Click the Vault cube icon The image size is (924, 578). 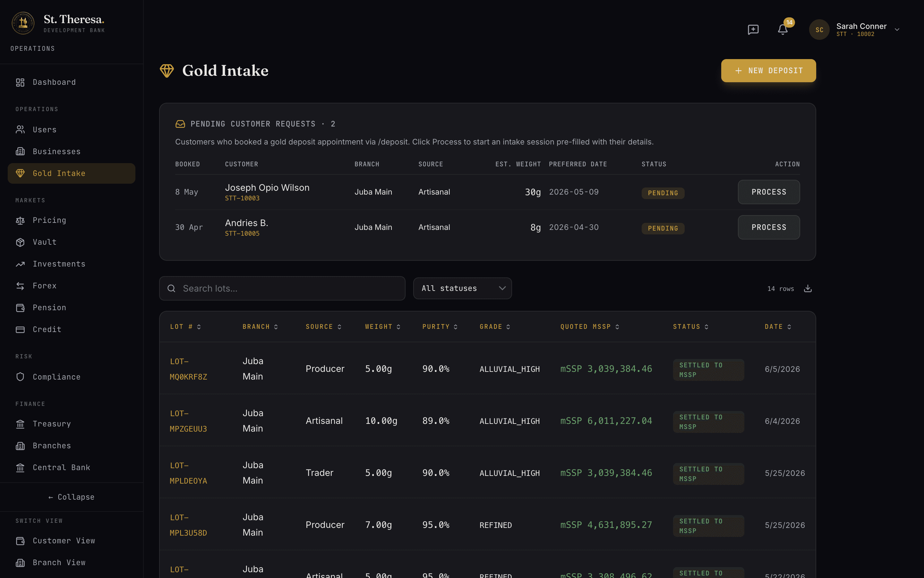click(20, 242)
